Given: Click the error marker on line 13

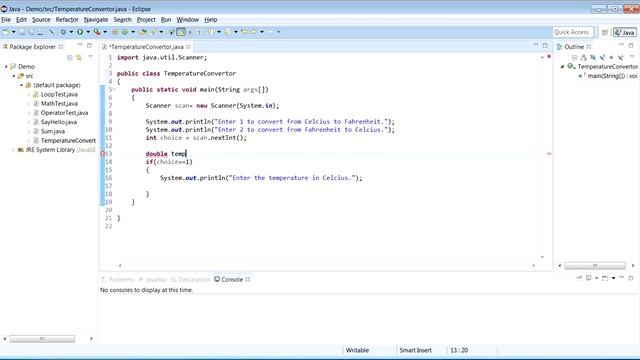Looking at the screenshot, I should pos(102,154).
